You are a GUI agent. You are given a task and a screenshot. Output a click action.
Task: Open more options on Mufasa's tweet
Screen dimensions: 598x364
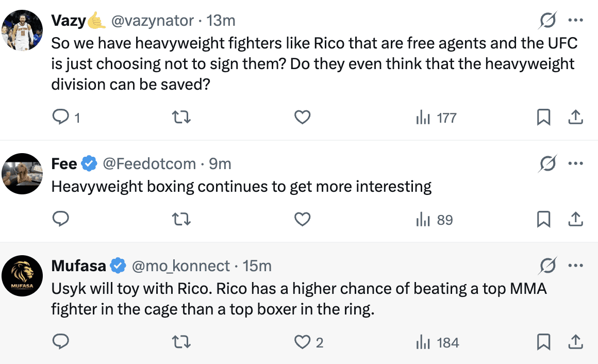(x=575, y=266)
